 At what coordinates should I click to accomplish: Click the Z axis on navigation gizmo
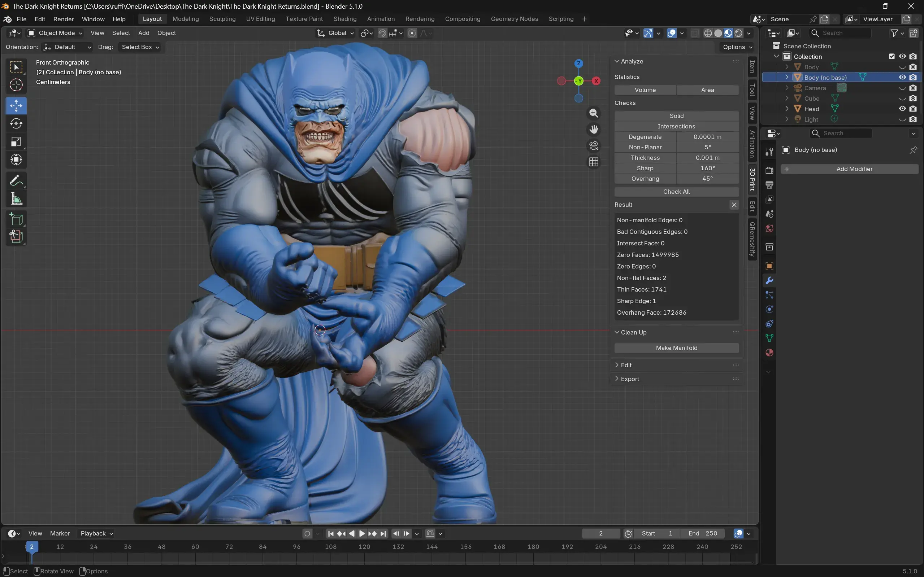[579, 64]
